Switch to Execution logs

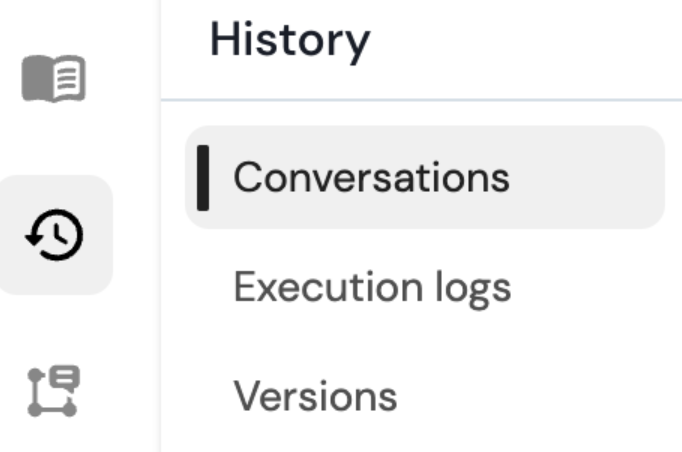tap(372, 287)
